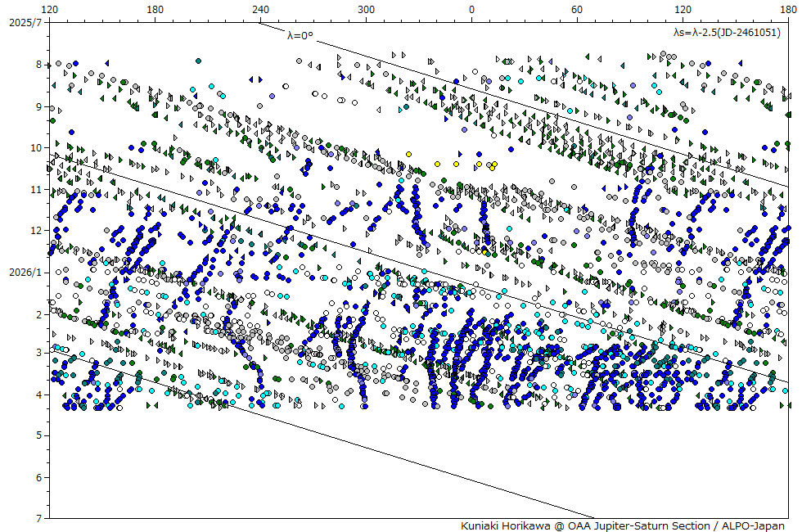Click the top-right 180 longitude label

[787, 9]
